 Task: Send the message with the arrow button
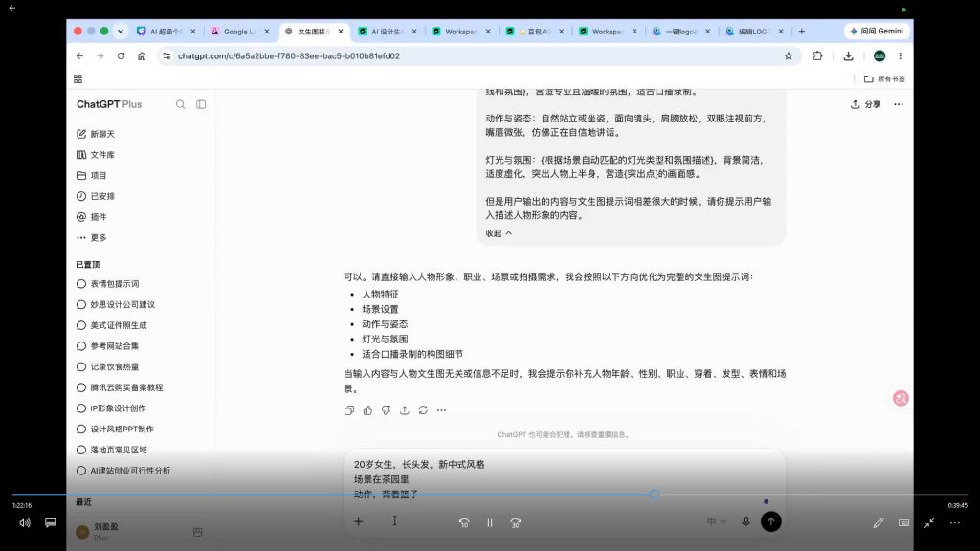(770, 521)
